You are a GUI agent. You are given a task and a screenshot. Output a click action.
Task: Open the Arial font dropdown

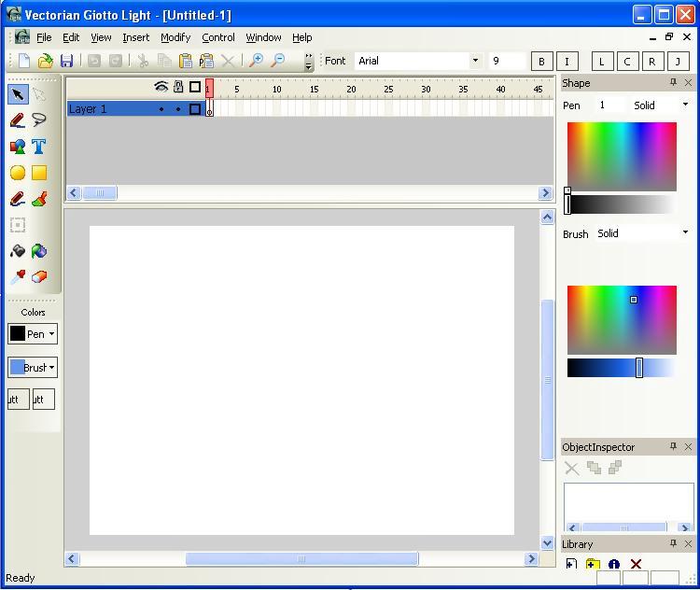[x=475, y=61]
